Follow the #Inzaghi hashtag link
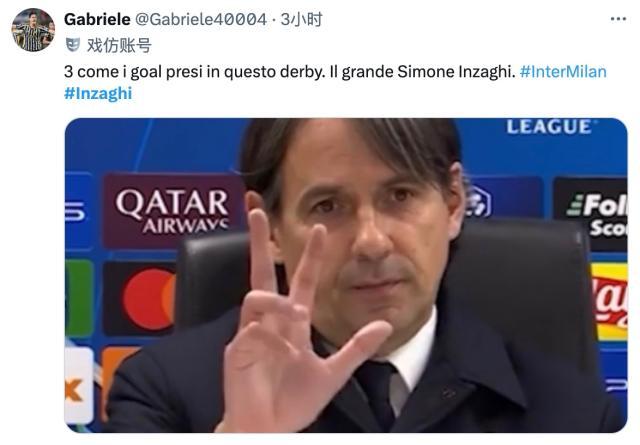This screenshot has width=640, height=445. pos(98,93)
